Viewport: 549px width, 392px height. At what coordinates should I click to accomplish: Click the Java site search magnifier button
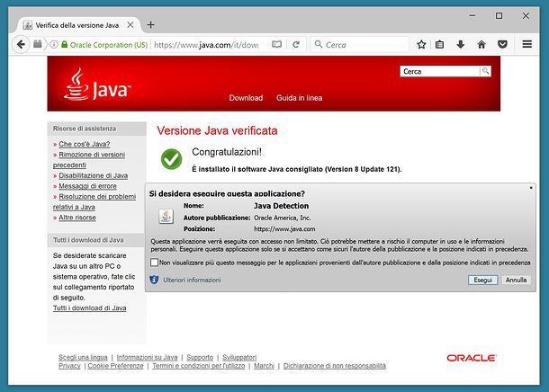(x=485, y=71)
